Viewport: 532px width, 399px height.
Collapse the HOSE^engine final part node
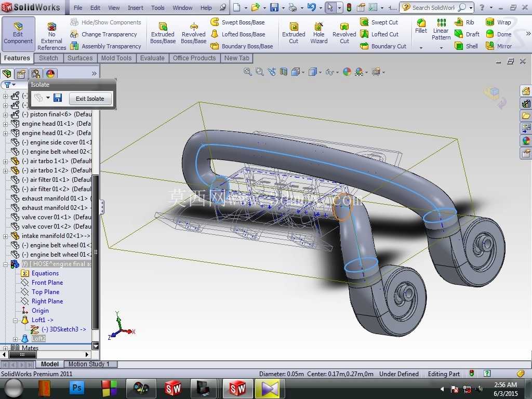click(x=5, y=264)
